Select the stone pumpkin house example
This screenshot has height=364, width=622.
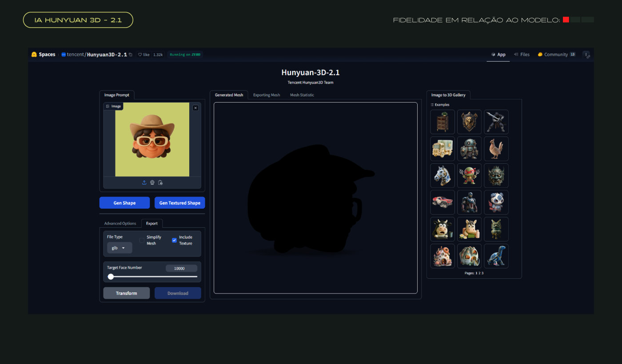(x=470, y=256)
